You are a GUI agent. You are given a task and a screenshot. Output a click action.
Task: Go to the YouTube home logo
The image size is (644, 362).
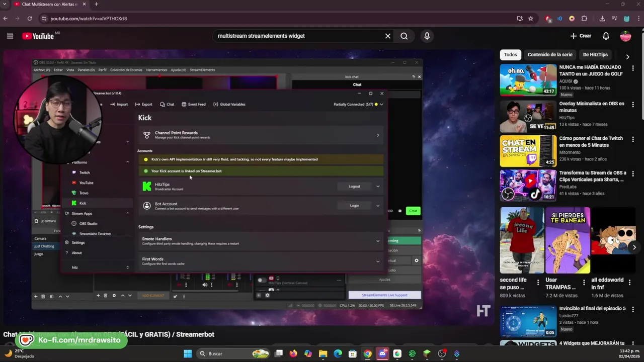(x=38, y=36)
